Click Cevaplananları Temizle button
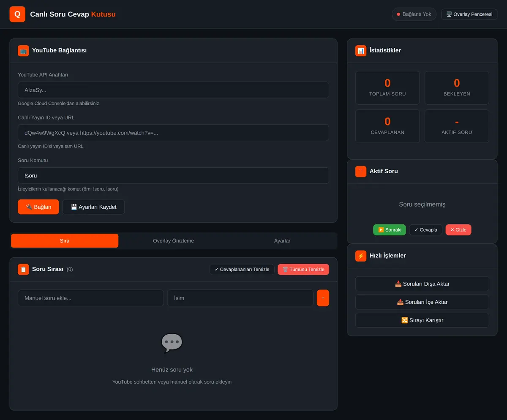 [242, 270]
